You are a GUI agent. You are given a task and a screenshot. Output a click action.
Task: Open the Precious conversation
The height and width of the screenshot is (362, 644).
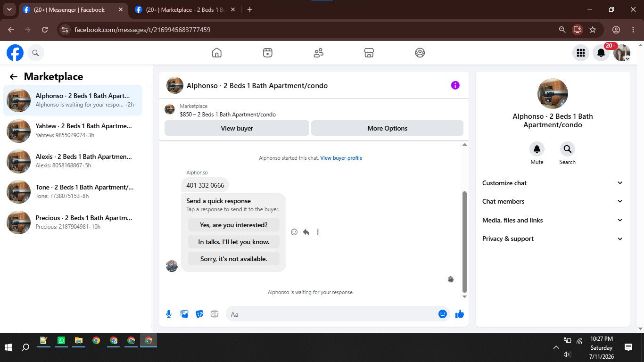click(x=73, y=222)
